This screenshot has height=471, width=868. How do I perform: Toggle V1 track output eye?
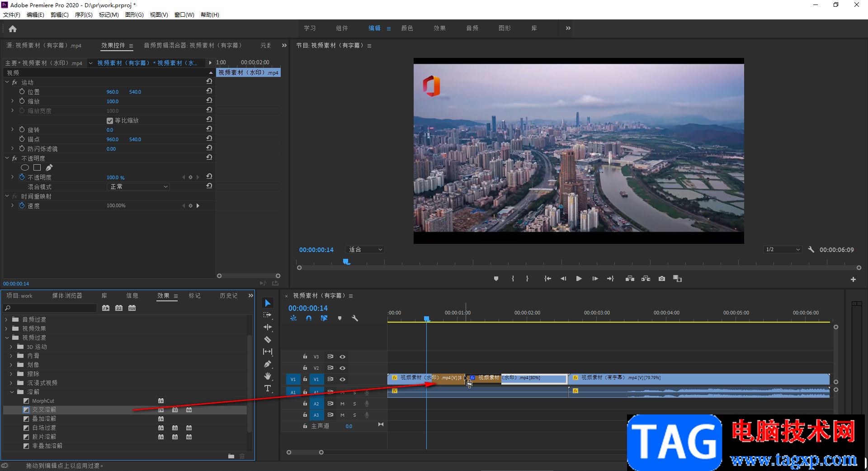pyautogui.click(x=343, y=379)
